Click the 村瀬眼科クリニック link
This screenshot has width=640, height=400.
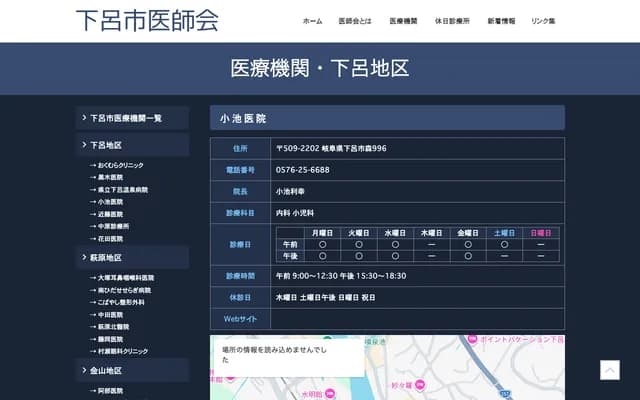click(x=122, y=352)
